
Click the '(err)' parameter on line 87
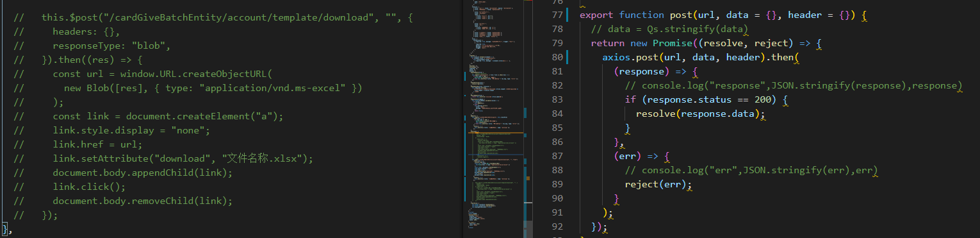628,156
